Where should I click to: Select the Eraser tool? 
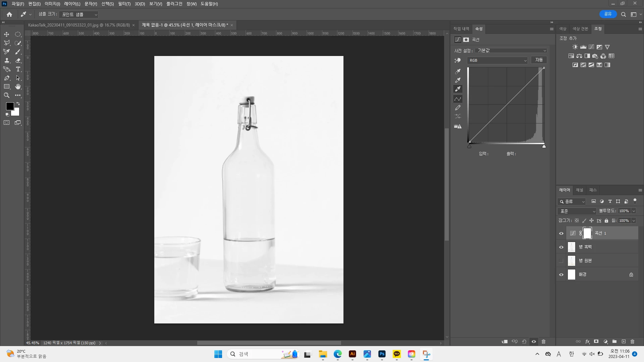pyautogui.click(x=18, y=61)
